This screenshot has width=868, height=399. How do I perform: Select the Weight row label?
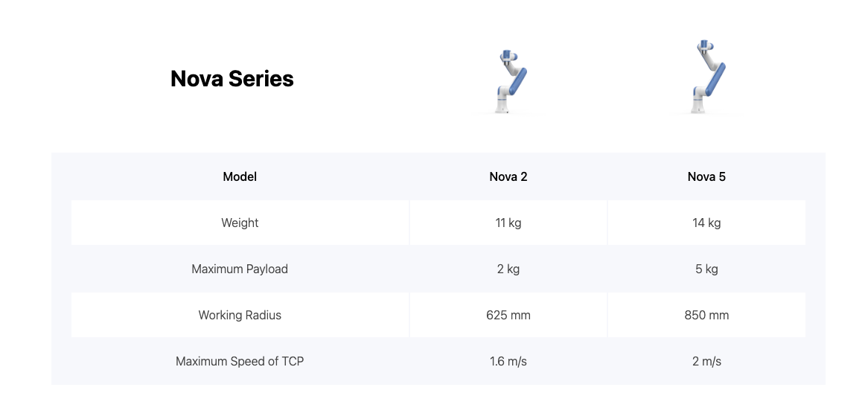(240, 223)
